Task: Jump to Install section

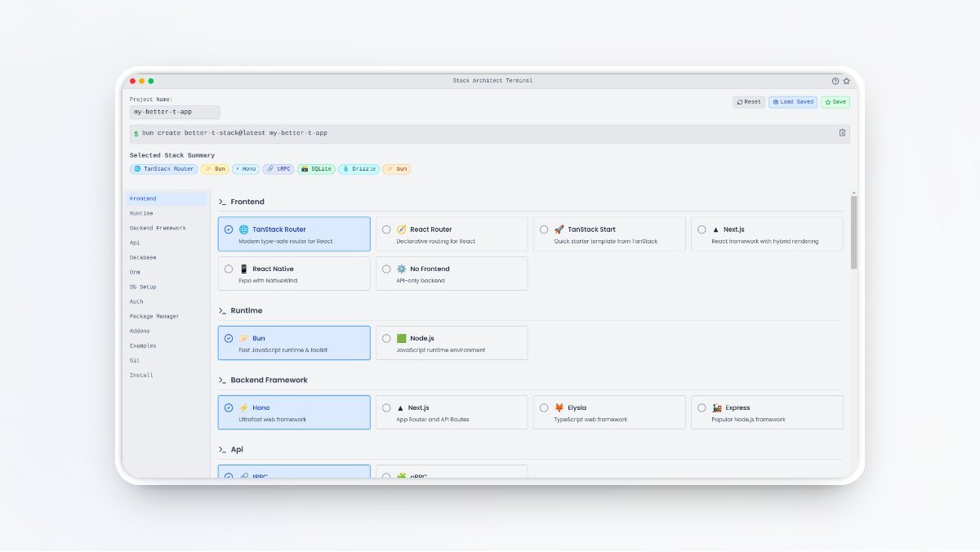Action: (x=167, y=375)
